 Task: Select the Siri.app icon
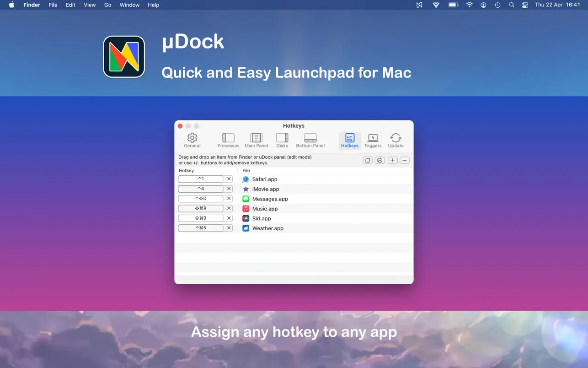(x=246, y=218)
